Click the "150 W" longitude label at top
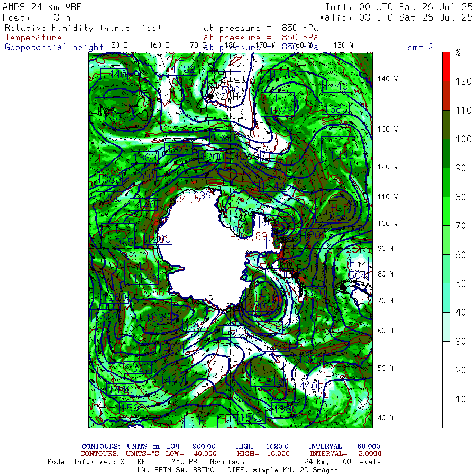The height and width of the screenshot is (476, 476). [x=343, y=45]
